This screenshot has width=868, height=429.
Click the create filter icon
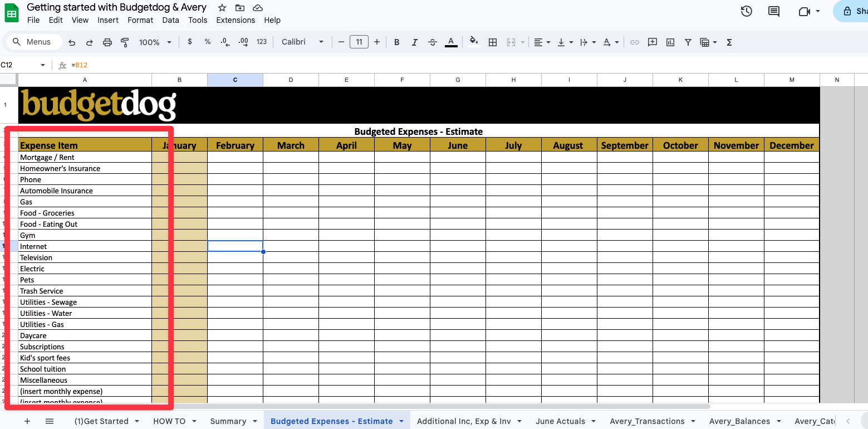pos(688,42)
